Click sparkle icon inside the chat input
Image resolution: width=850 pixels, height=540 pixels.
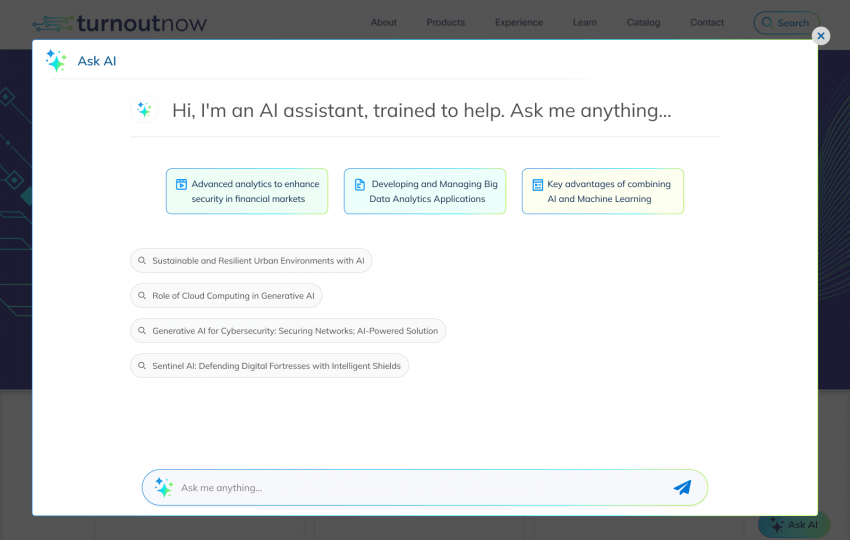click(164, 487)
